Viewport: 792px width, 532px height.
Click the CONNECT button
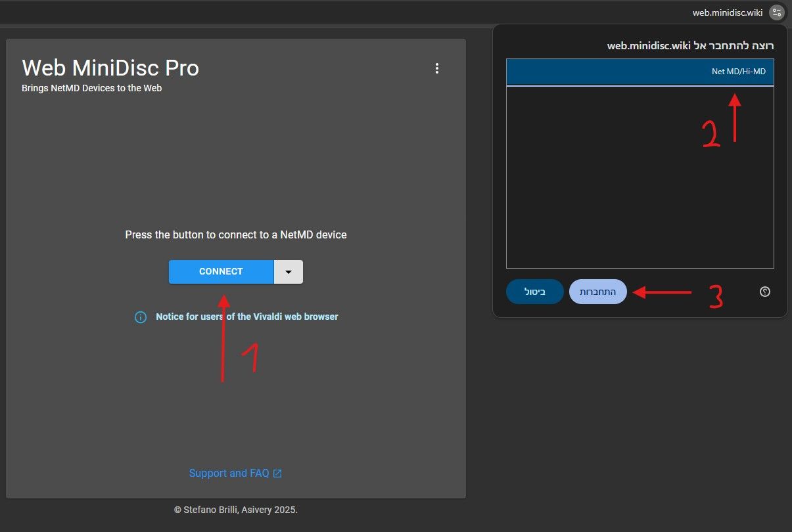(x=221, y=272)
